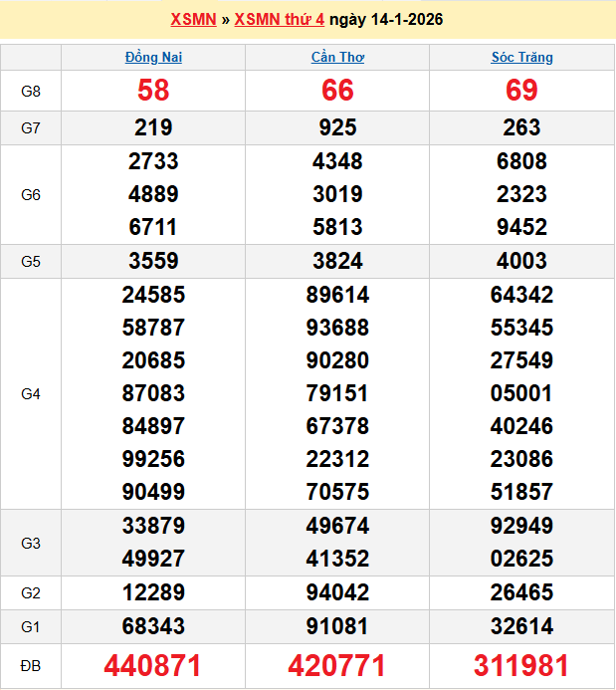Click the G8 row label

[31, 91]
